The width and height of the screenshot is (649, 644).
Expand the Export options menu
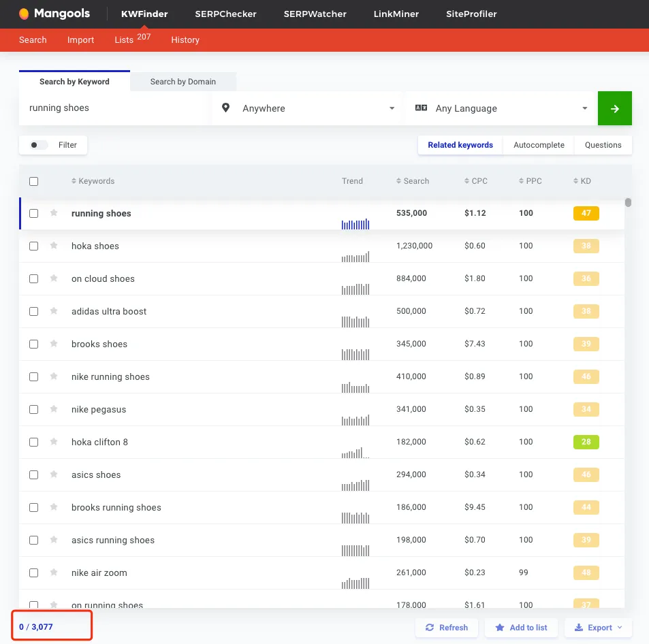(x=598, y=628)
